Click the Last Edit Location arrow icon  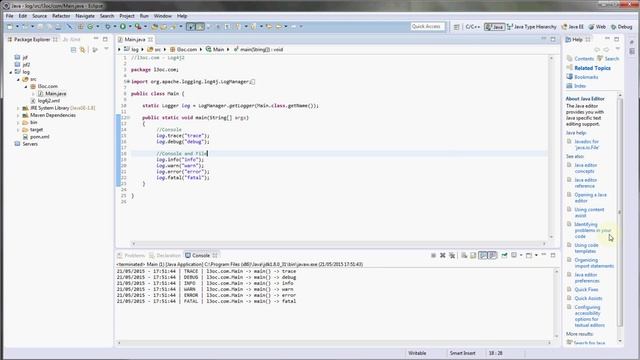(269, 27)
